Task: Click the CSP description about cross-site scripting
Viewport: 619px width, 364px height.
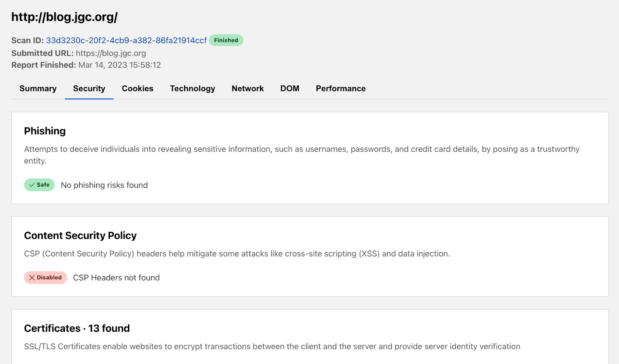Action: [x=237, y=254]
